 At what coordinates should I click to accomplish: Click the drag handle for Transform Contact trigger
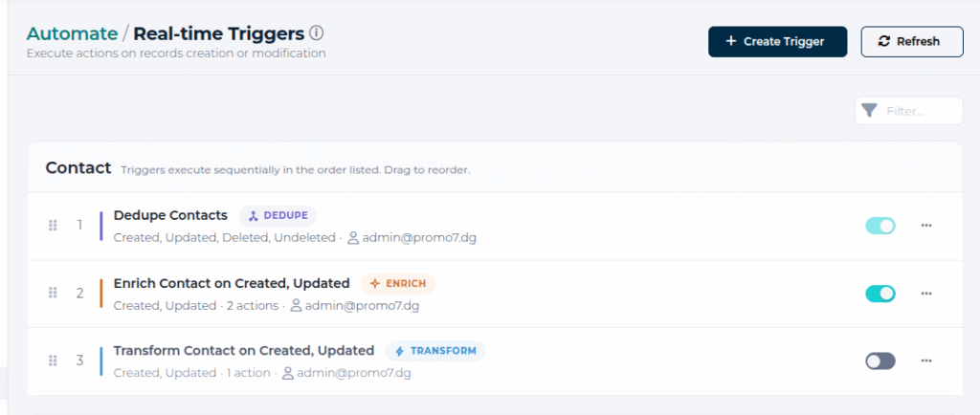coord(54,360)
